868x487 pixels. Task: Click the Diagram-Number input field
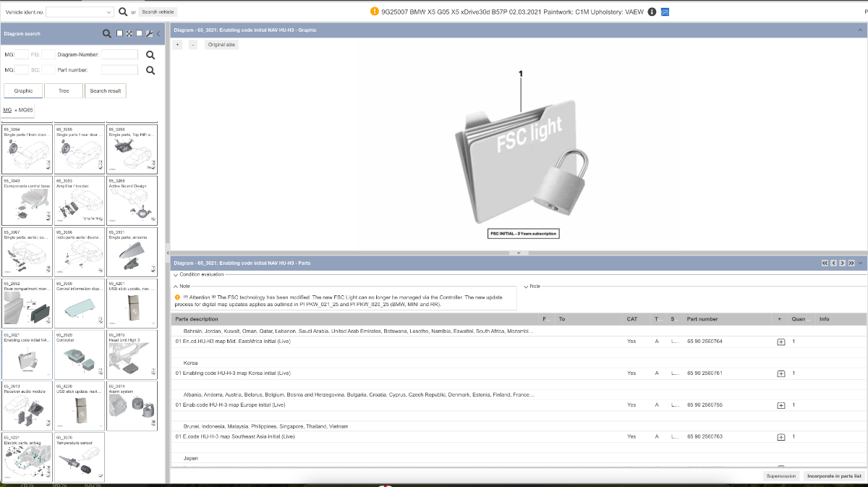119,54
